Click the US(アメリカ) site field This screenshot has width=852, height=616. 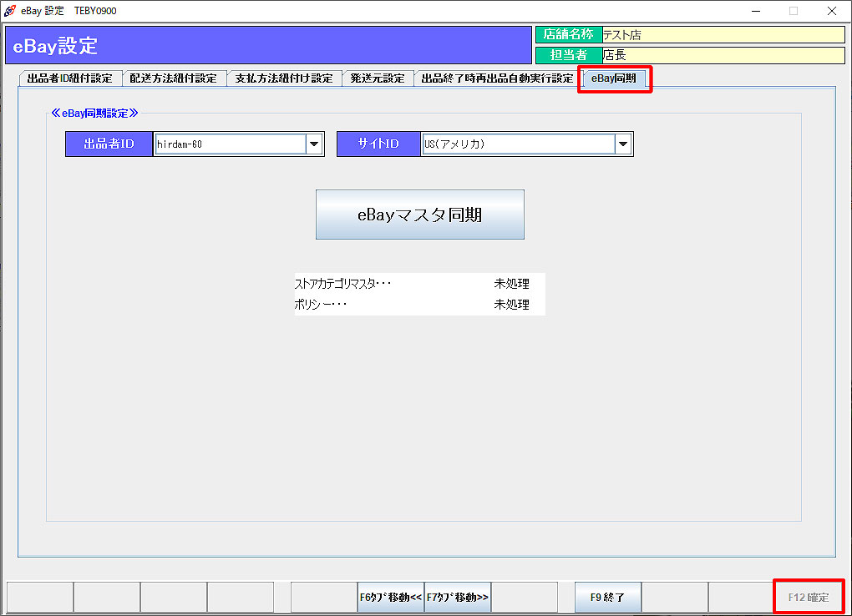[x=519, y=144]
